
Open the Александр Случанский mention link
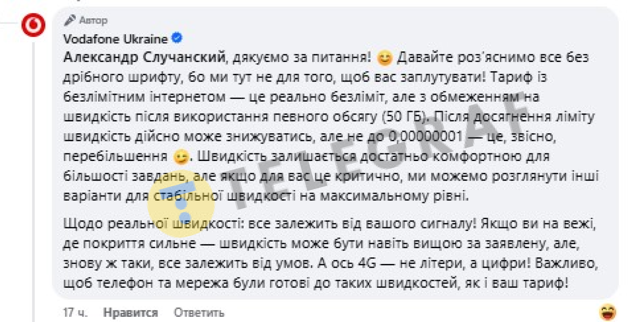pos(144,57)
